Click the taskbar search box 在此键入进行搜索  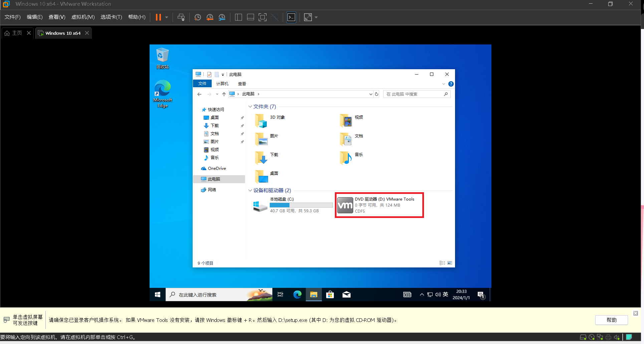point(219,295)
